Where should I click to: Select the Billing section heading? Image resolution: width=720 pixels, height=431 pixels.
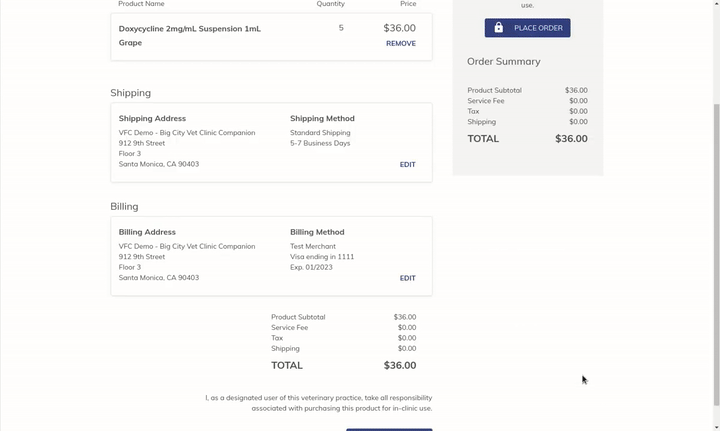coord(124,207)
